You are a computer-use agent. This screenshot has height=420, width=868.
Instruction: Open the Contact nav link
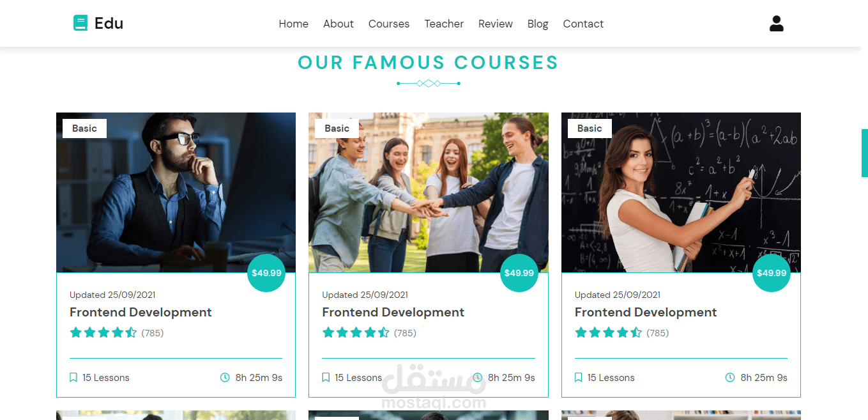[583, 24]
